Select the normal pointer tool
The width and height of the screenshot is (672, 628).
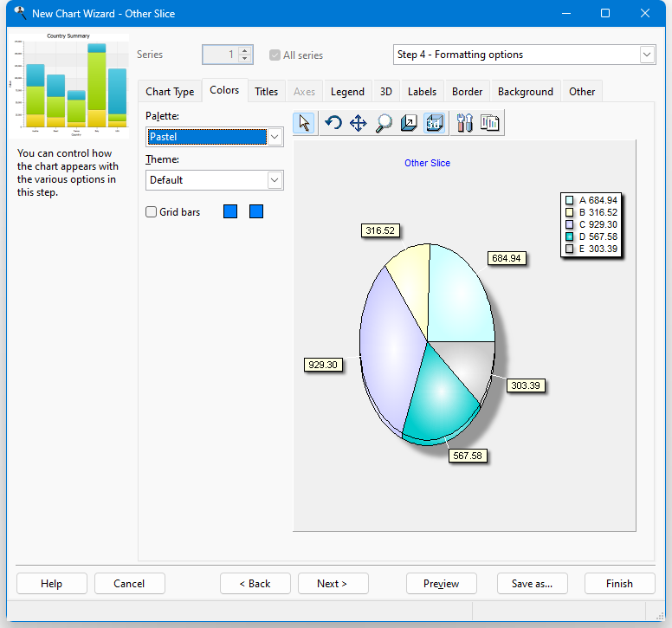click(x=304, y=123)
